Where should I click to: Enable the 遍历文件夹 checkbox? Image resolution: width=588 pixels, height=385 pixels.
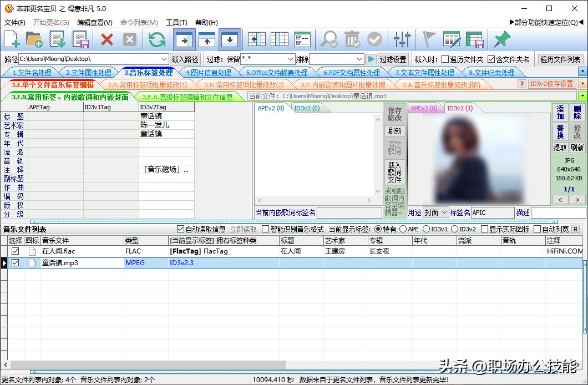[445, 59]
